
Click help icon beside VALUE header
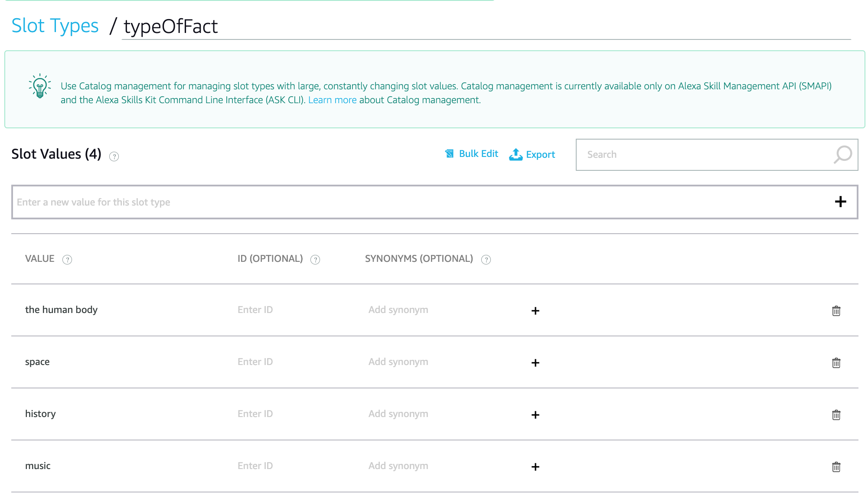point(67,260)
